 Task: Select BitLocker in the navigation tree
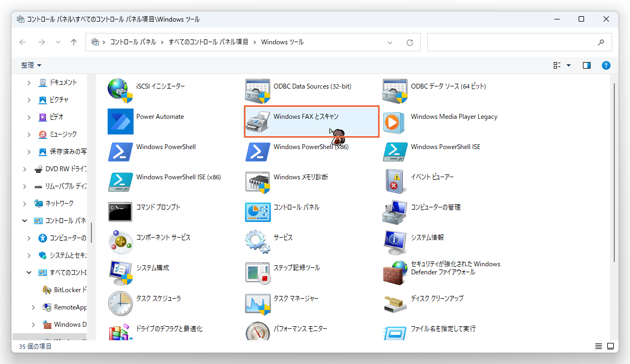click(x=64, y=290)
